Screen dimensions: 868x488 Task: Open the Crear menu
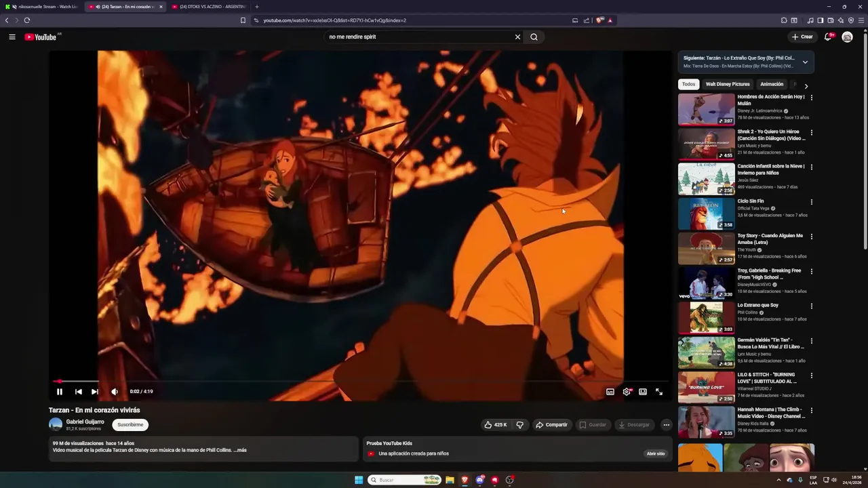(802, 37)
